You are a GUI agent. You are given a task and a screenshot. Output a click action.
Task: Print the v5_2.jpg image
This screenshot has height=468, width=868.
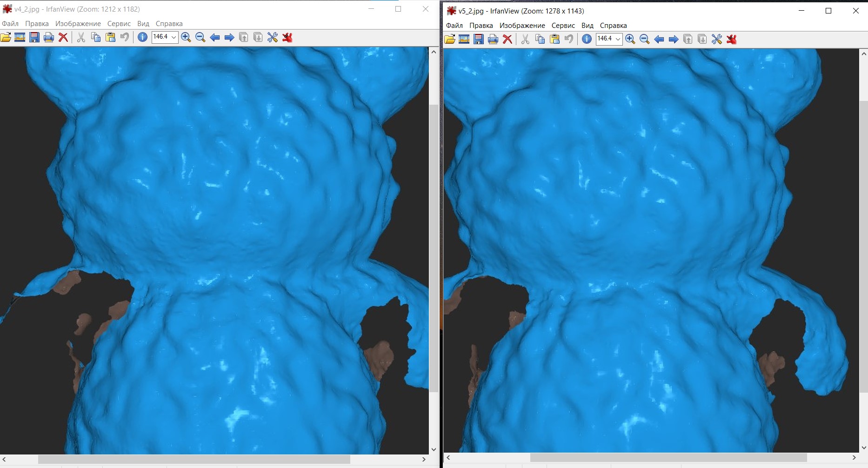[x=493, y=39]
